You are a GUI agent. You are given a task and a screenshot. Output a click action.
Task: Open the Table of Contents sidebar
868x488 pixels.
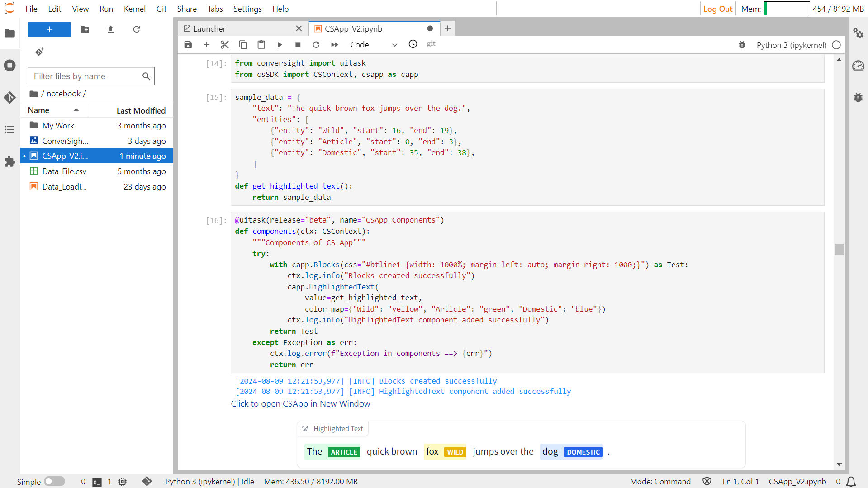click(x=9, y=130)
